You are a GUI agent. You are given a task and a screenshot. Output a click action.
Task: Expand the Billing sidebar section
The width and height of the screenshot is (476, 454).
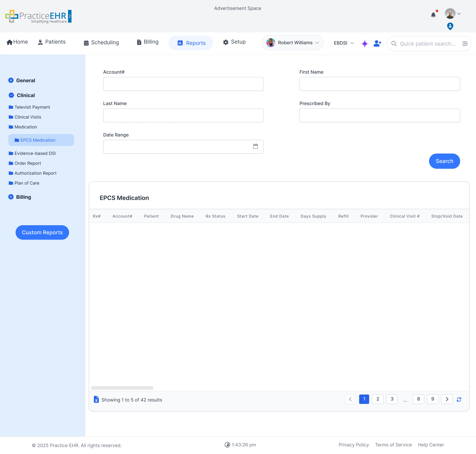pos(11,197)
